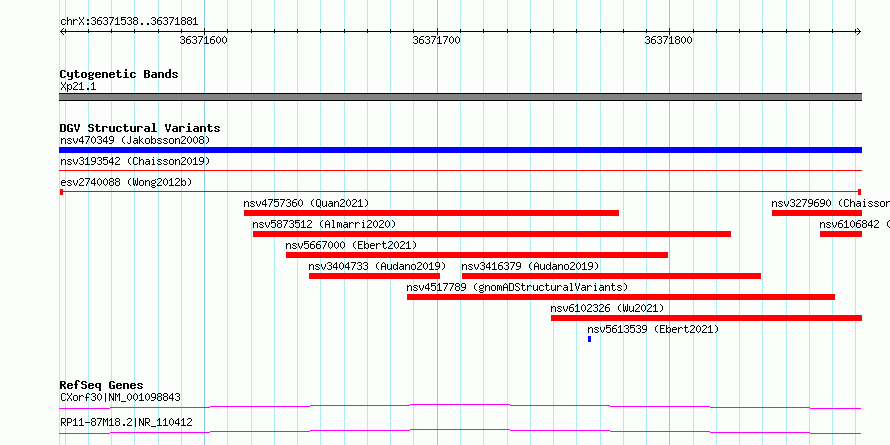Select the red esv2740088 variant line

click(x=460, y=192)
